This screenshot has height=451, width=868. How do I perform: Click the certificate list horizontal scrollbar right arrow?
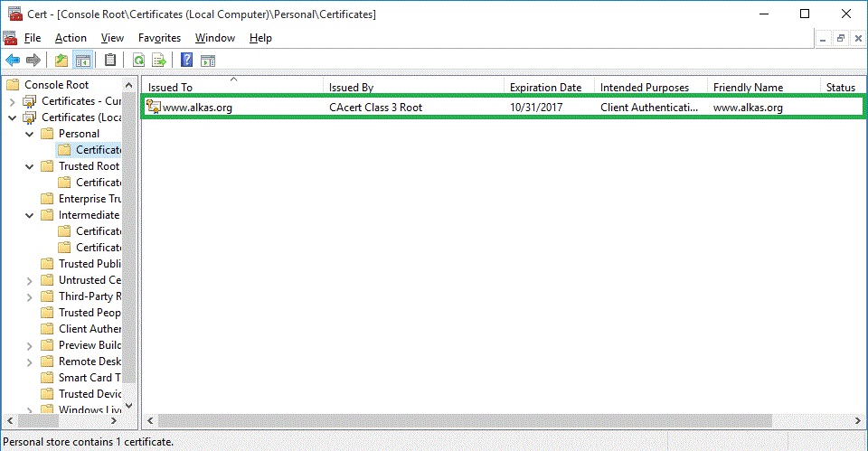(855, 421)
